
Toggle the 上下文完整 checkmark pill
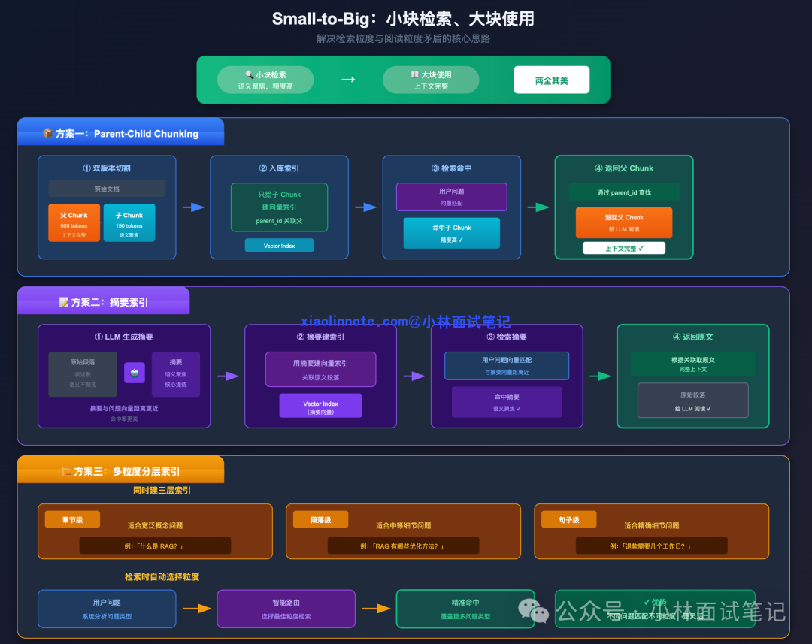tap(624, 247)
